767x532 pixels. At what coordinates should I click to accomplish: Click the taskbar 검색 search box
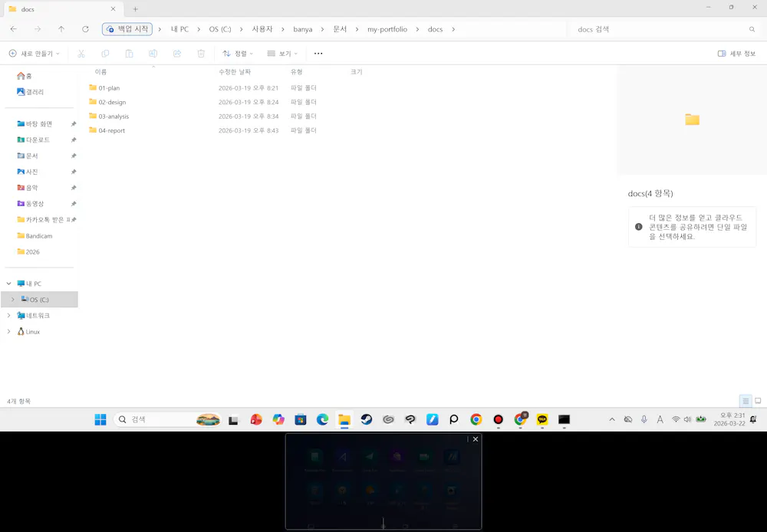pyautogui.click(x=167, y=419)
